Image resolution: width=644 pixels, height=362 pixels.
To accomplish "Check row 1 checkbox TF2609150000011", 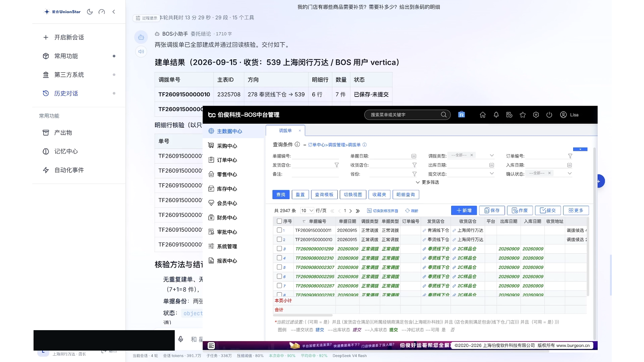I will click(279, 230).
